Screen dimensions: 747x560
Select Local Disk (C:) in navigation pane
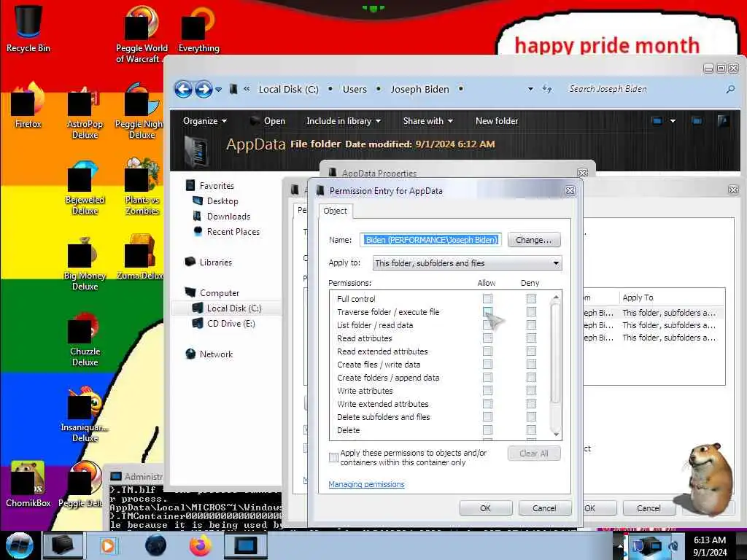click(233, 308)
